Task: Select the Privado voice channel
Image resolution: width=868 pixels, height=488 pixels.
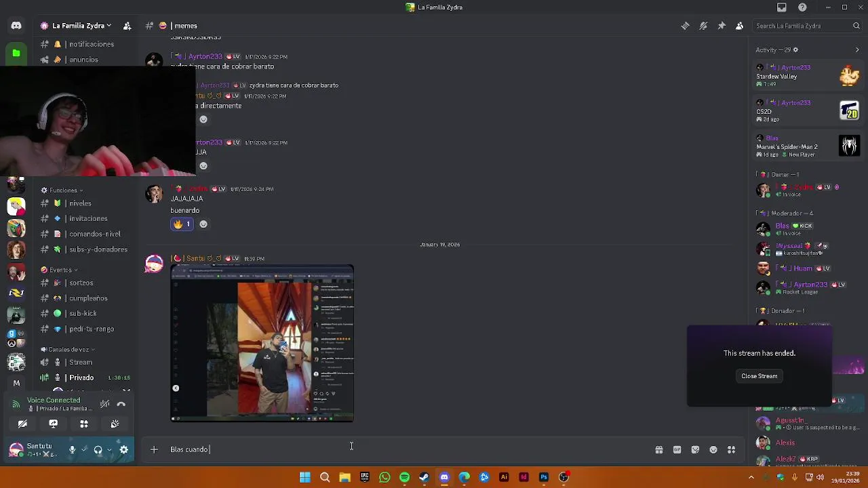Action: (x=85, y=378)
